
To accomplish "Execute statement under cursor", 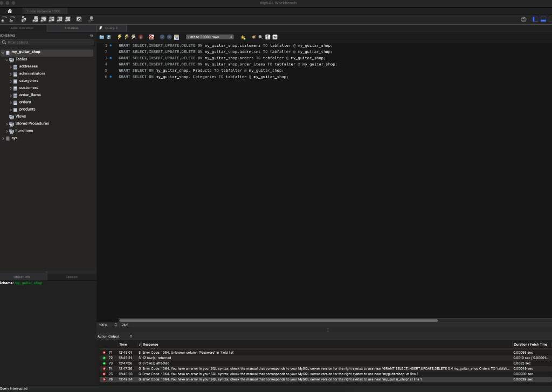I will click(x=126, y=37).
